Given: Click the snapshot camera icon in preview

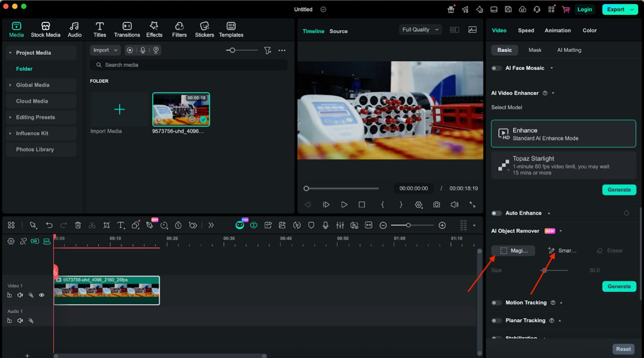Looking at the screenshot, I should pyautogui.click(x=436, y=204).
